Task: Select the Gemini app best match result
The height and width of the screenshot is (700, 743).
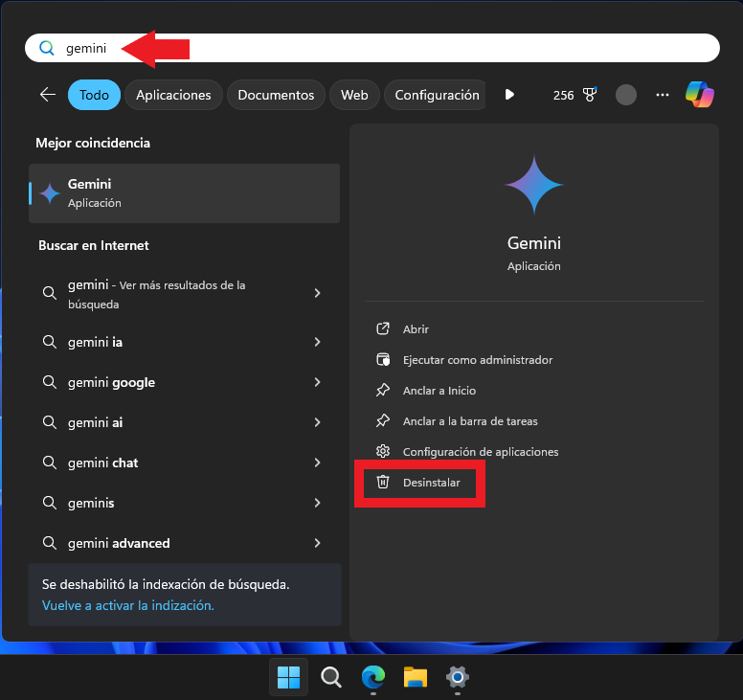Action: tap(185, 193)
